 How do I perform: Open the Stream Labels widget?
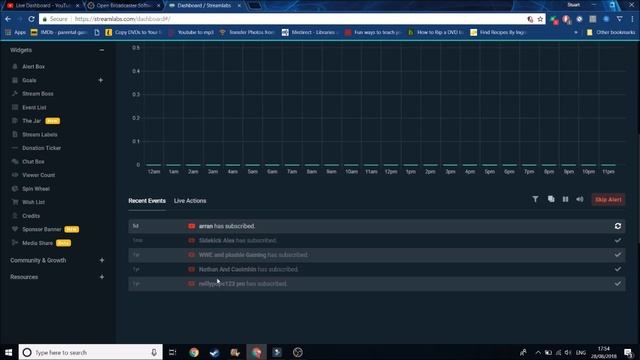[x=40, y=135]
